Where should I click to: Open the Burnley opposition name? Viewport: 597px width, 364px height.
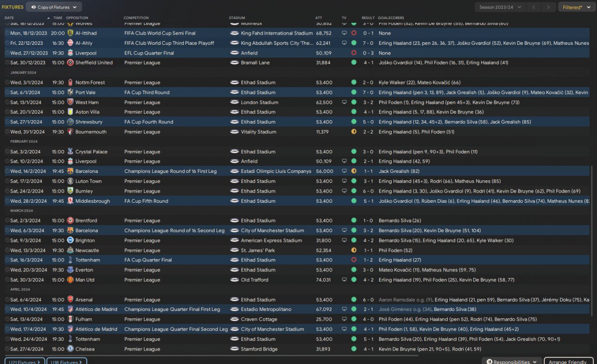click(84, 191)
